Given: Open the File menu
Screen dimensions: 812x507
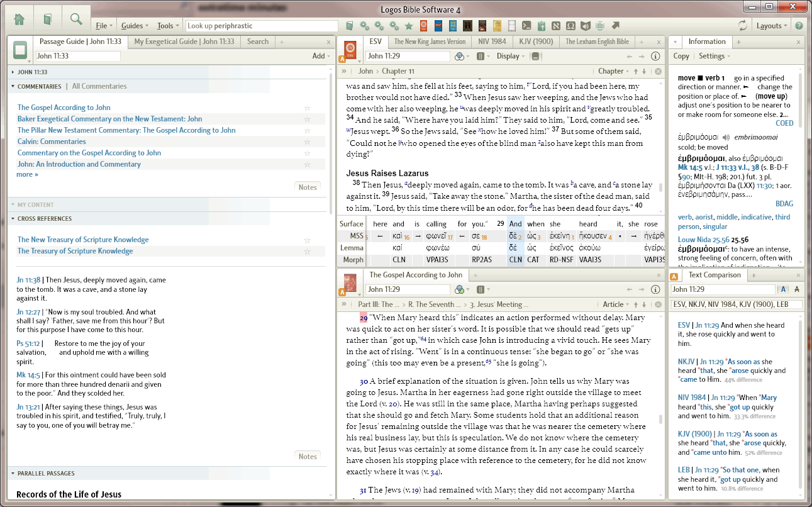Looking at the screenshot, I should 104,26.
